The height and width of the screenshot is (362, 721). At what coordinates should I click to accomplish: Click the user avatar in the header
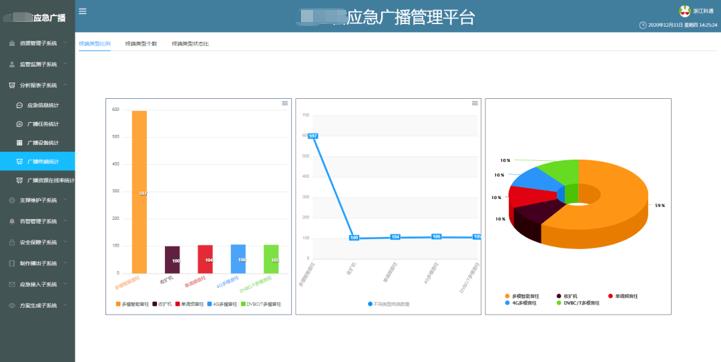(x=685, y=11)
